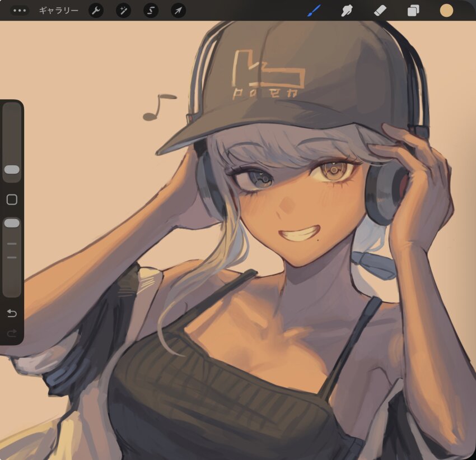Select the Transform arrow tool
The width and height of the screenshot is (476, 460).
click(x=178, y=10)
